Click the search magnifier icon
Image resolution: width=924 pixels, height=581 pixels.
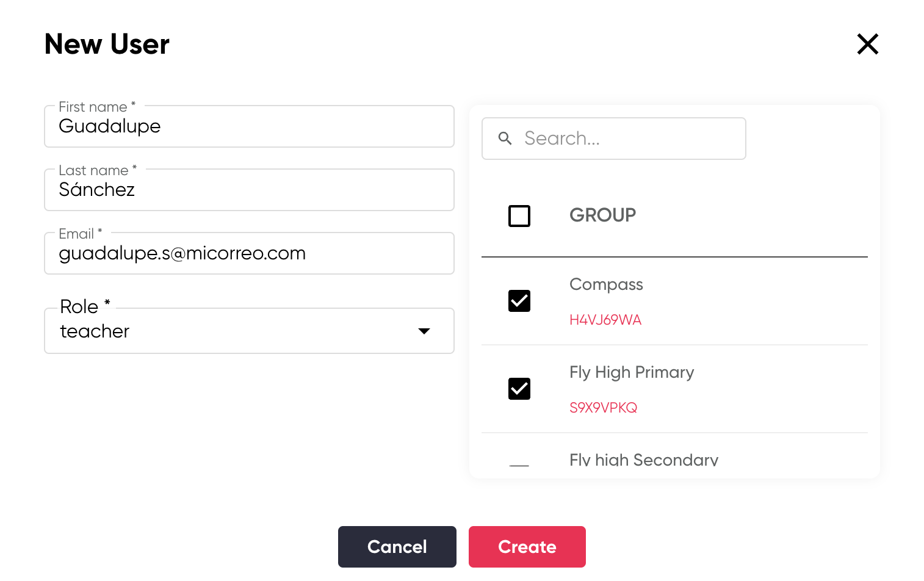pyautogui.click(x=505, y=139)
